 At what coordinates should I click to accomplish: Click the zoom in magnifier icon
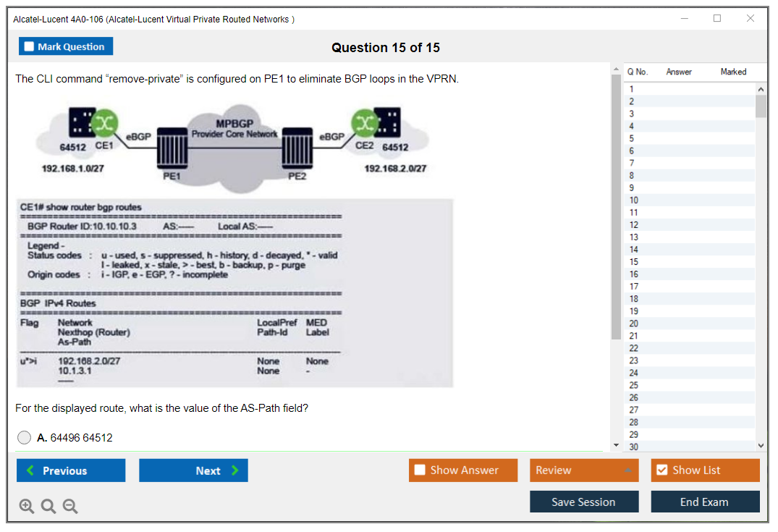point(27,507)
